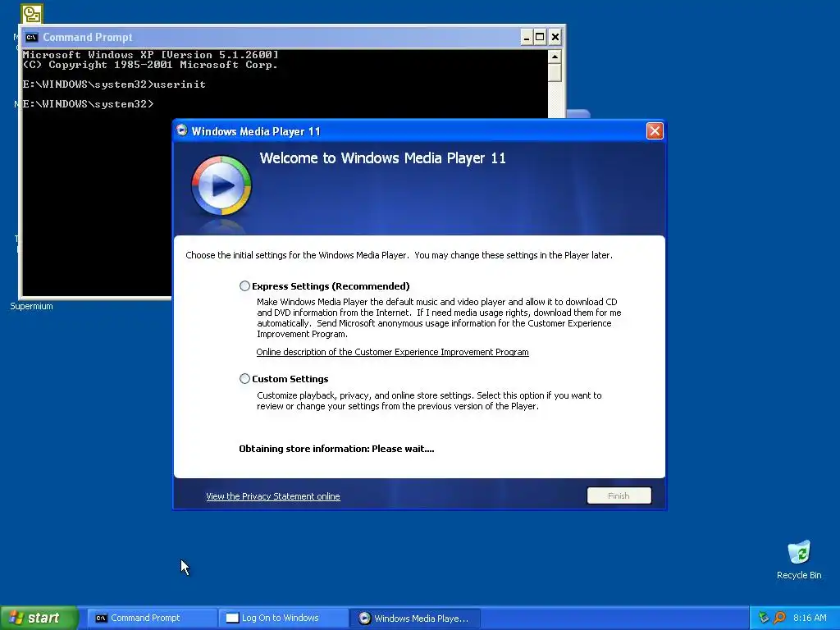The image size is (840, 630).
Task: Click the yellow desktop icon at top-left
Action: pos(32,14)
